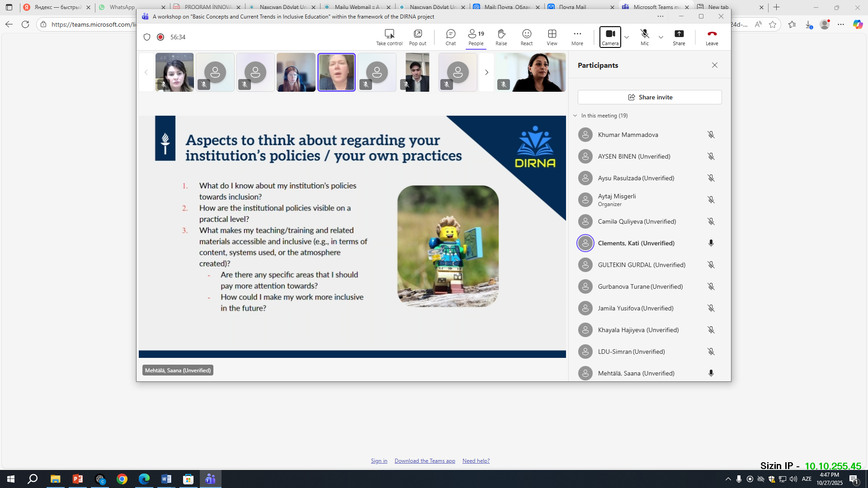868x488 pixels.
Task: Show next participant video thumbnails arrow
Action: pyautogui.click(x=486, y=72)
